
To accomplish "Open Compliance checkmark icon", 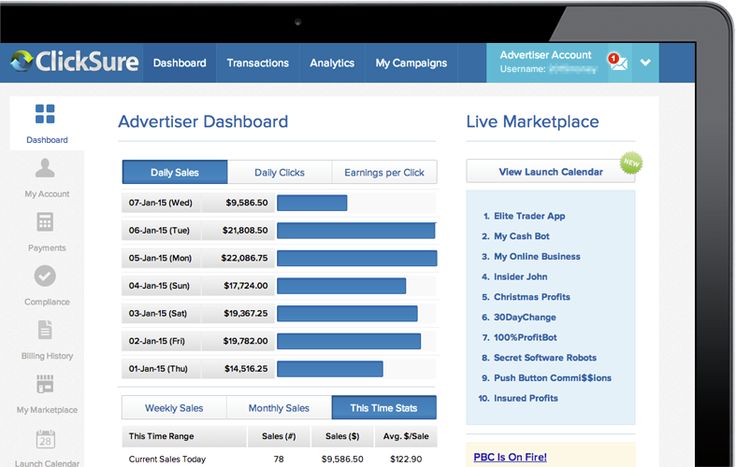I will (x=45, y=276).
